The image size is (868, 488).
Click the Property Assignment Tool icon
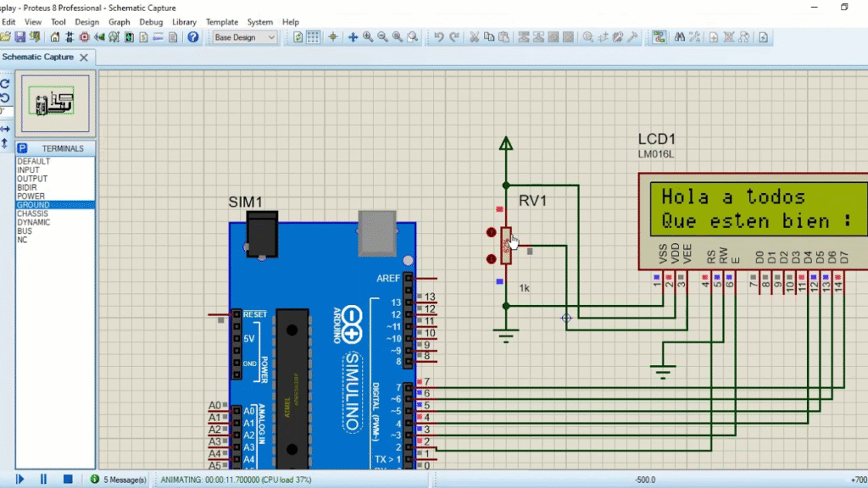click(694, 37)
